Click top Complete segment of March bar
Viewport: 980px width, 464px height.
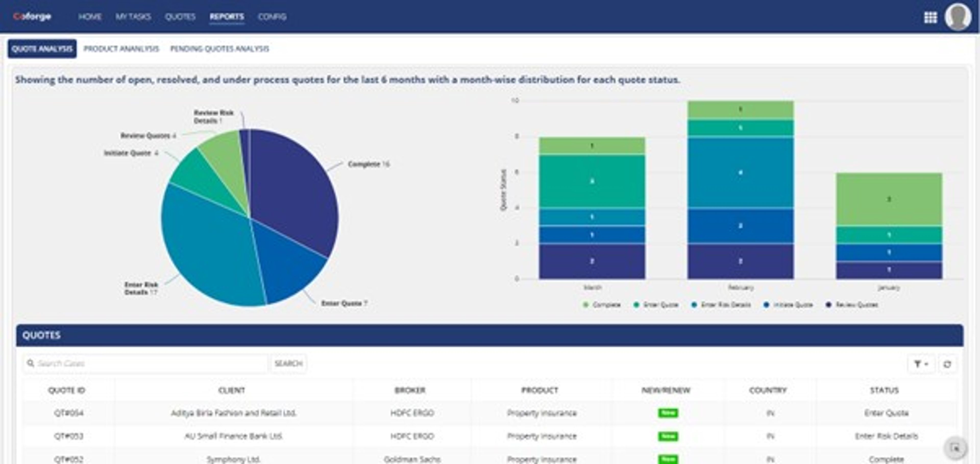[x=592, y=146]
